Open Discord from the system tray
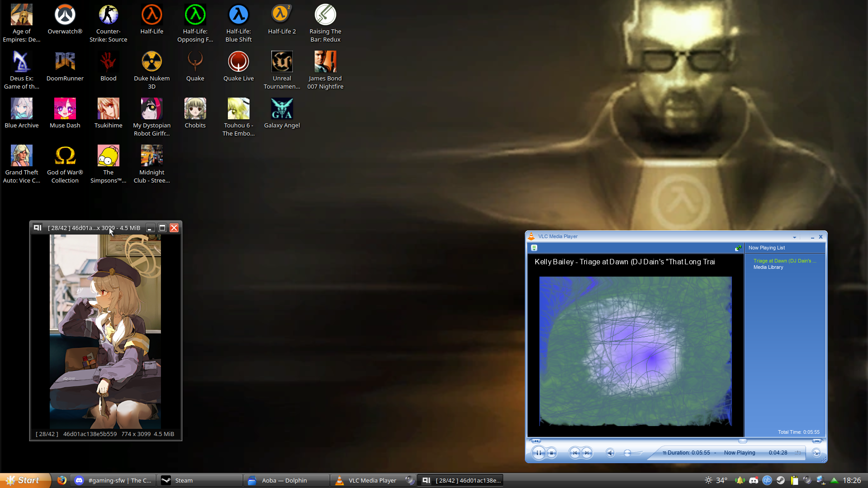This screenshot has height=488, width=868. tap(753, 480)
